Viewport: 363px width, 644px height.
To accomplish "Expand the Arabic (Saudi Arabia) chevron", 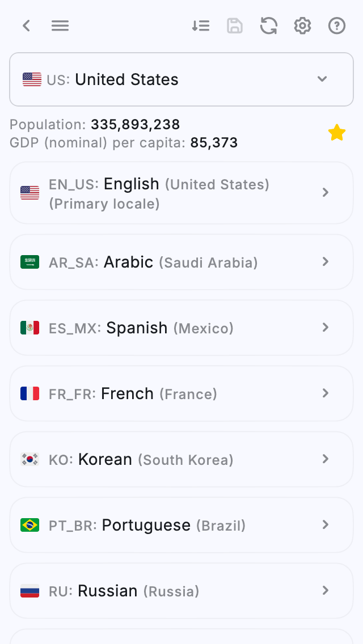I will (x=326, y=261).
